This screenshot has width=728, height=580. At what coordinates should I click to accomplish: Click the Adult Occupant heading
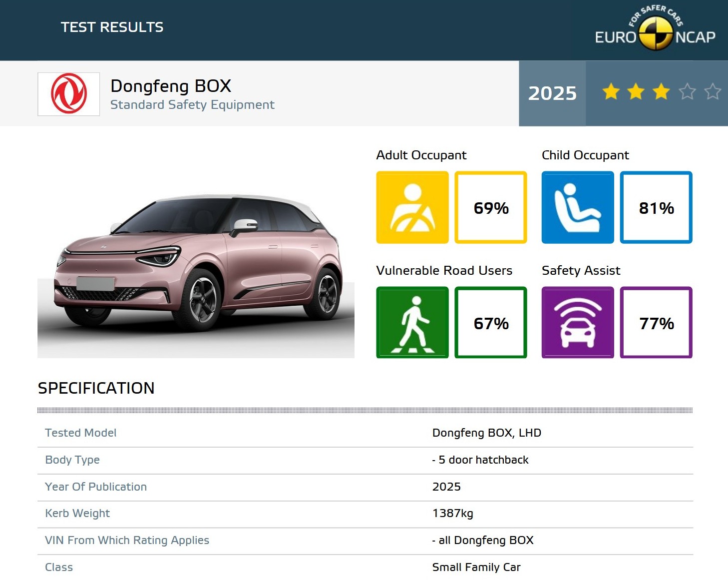point(421,155)
